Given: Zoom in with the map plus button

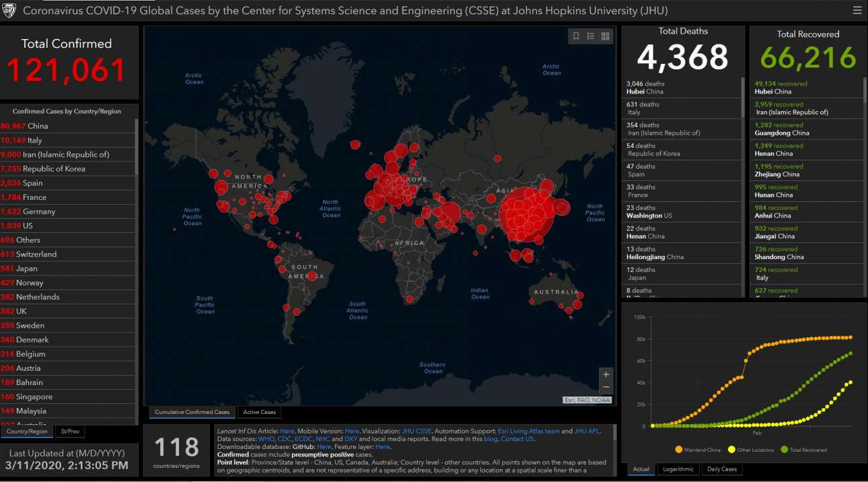Looking at the screenshot, I should [606, 374].
